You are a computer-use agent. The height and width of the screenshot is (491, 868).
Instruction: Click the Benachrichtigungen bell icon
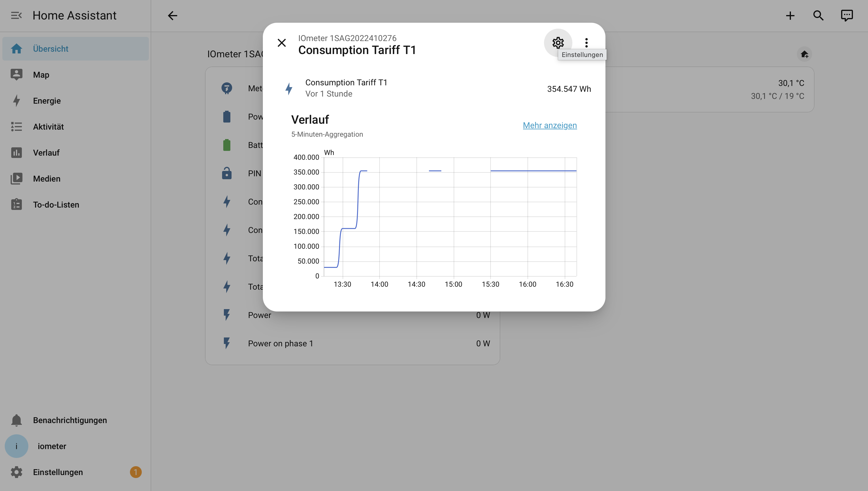(x=16, y=420)
